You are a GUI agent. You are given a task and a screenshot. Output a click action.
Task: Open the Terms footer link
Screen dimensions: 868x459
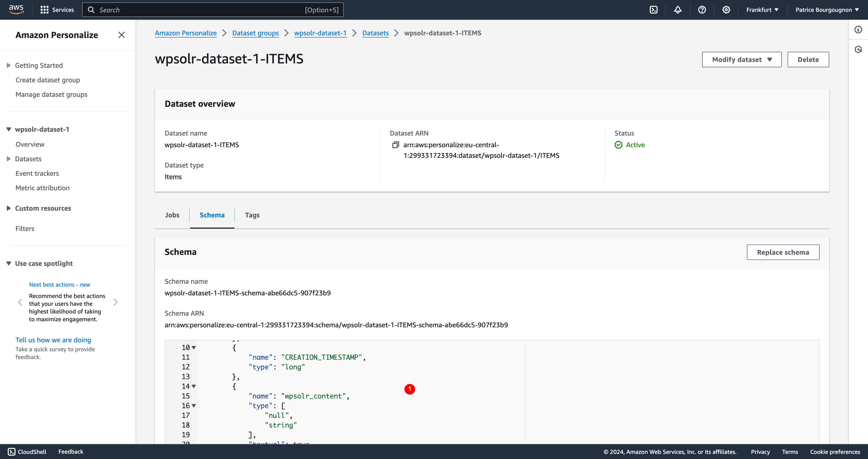[790, 452]
